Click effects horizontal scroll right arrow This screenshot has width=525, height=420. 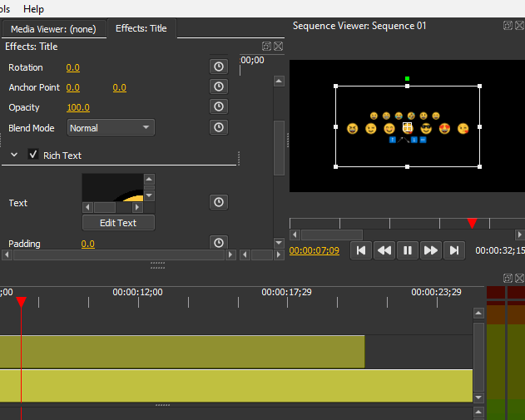tap(230, 255)
